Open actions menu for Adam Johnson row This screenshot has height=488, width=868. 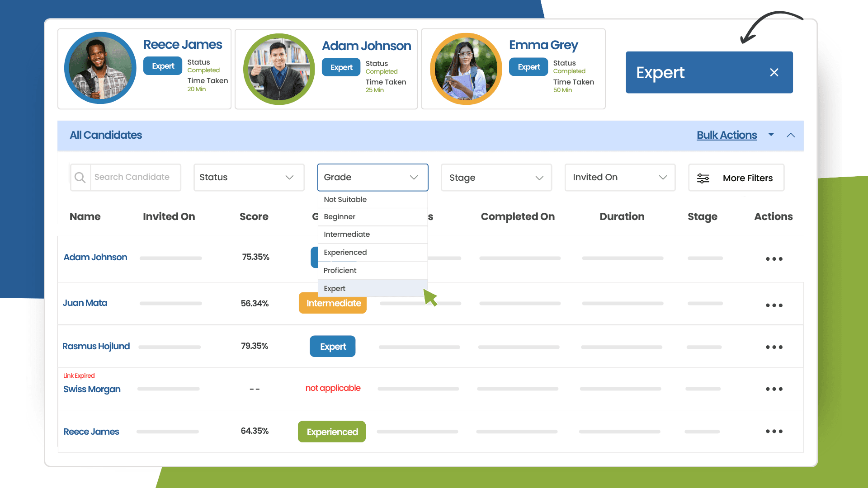(774, 259)
